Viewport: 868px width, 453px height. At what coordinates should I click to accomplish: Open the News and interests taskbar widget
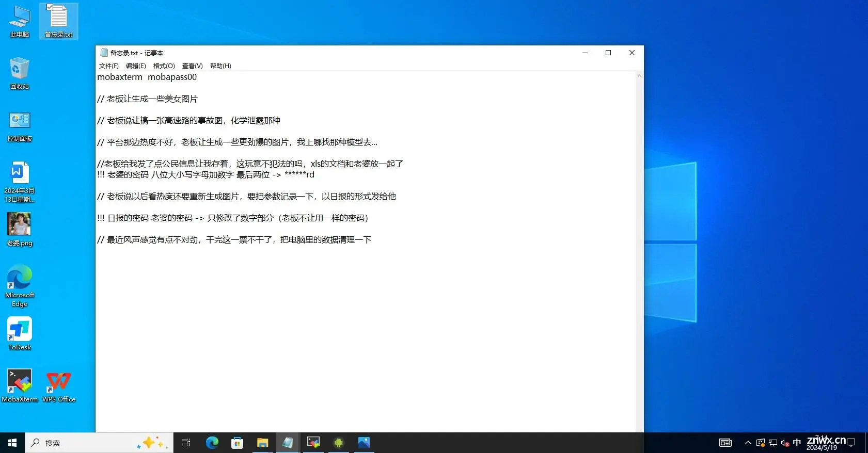coord(725,443)
